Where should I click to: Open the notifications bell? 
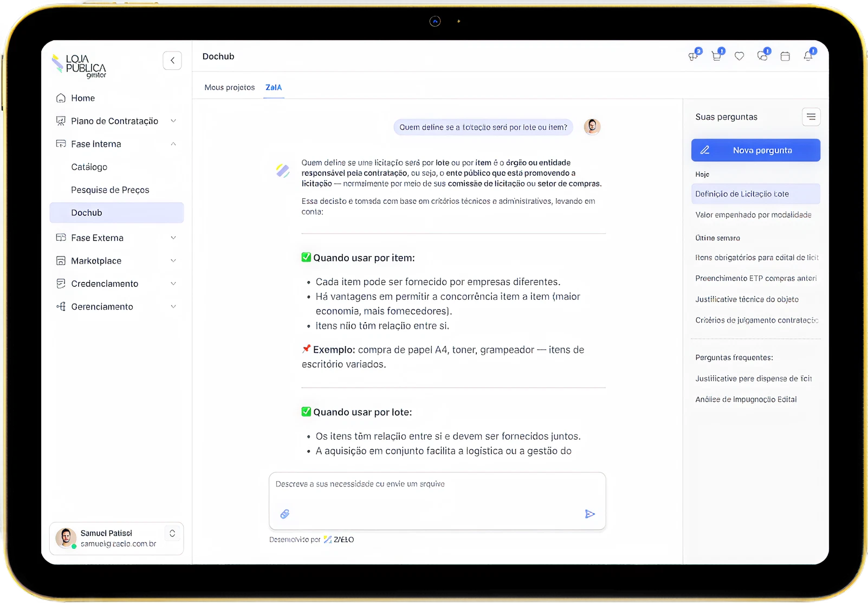pos(808,56)
